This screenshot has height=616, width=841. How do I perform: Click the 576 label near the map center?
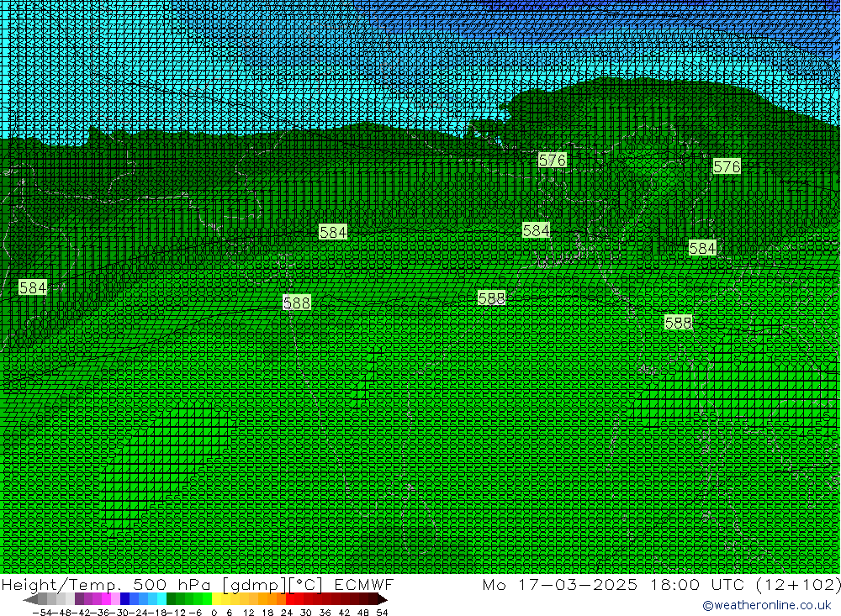tap(552, 160)
